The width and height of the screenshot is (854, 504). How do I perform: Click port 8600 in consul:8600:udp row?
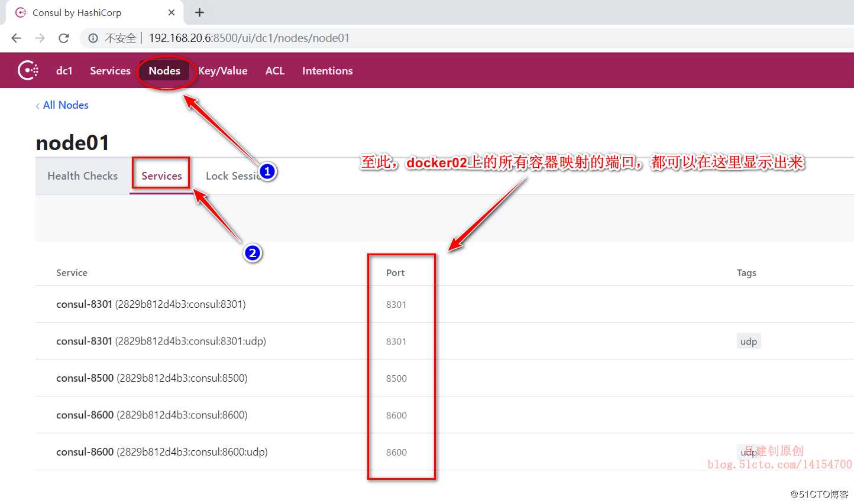tap(396, 453)
